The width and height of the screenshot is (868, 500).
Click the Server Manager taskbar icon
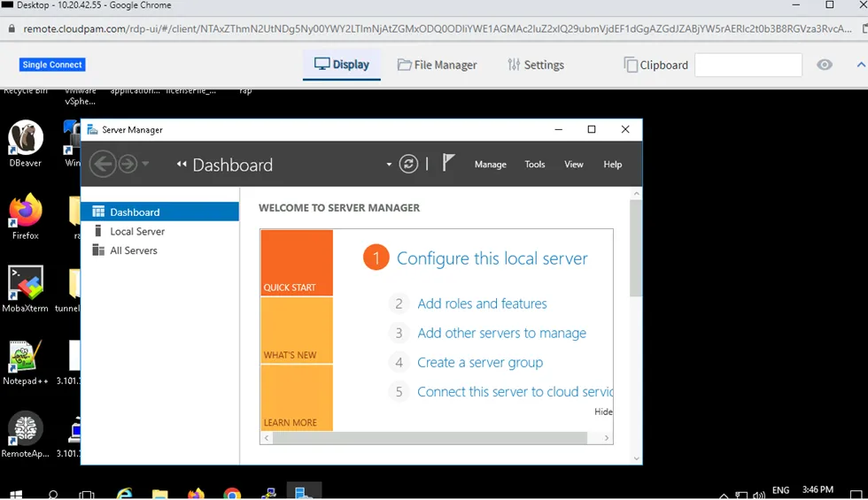tap(304, 492)
